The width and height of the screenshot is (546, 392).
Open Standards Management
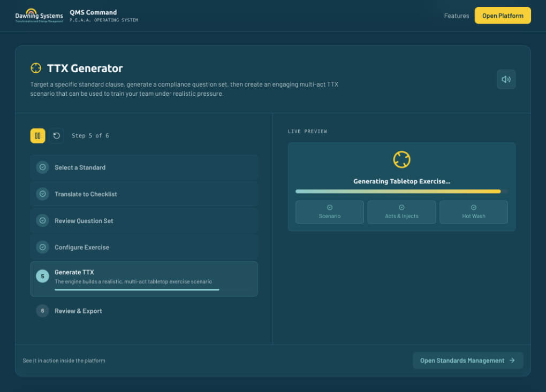(x=468, y=360)
